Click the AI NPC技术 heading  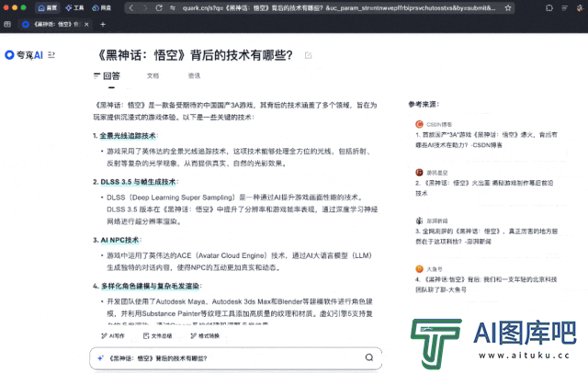coord(120,240)
